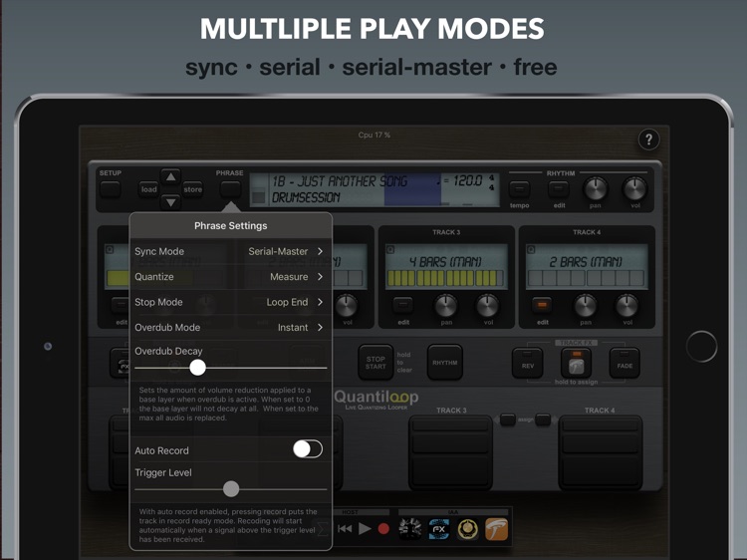Tap the Track 4 foot pedal
Viewport: 747px width, 560px height.
point(600,452)
